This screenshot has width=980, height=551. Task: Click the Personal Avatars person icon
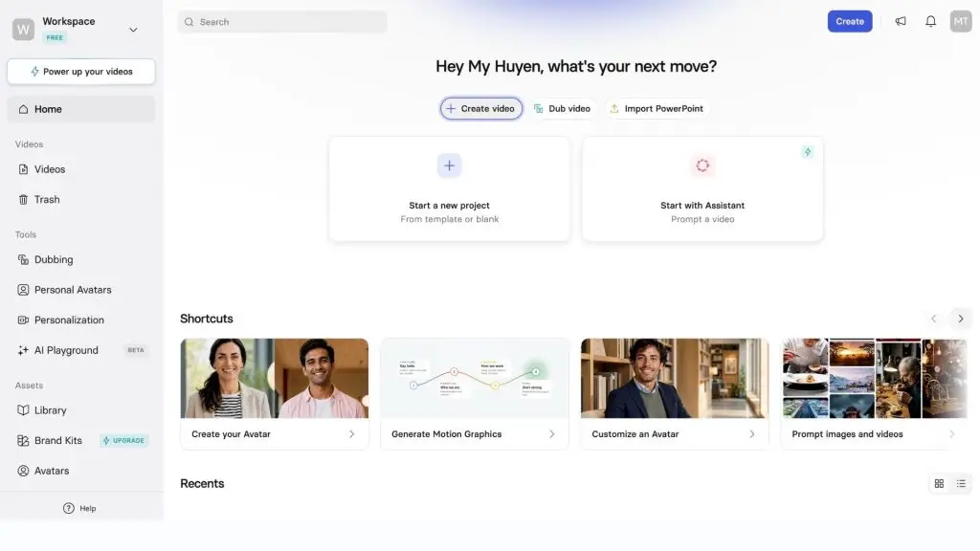(23, 290)
